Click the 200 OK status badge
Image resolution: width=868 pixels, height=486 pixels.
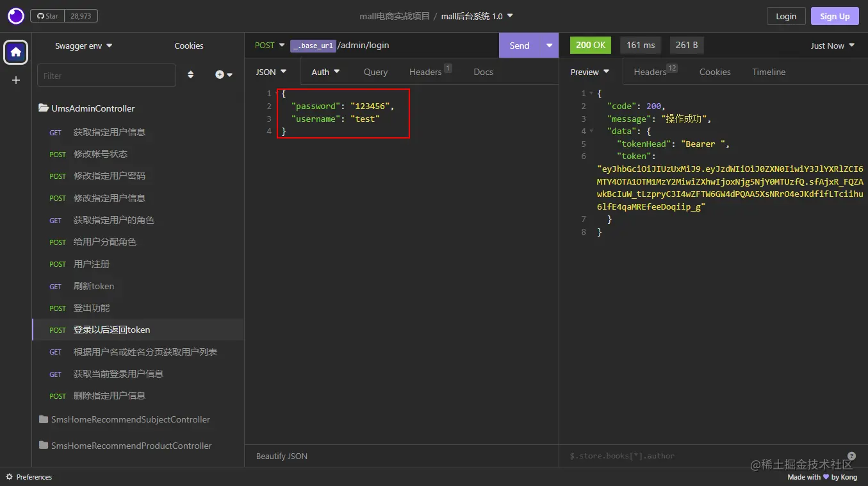coord(591,45)
